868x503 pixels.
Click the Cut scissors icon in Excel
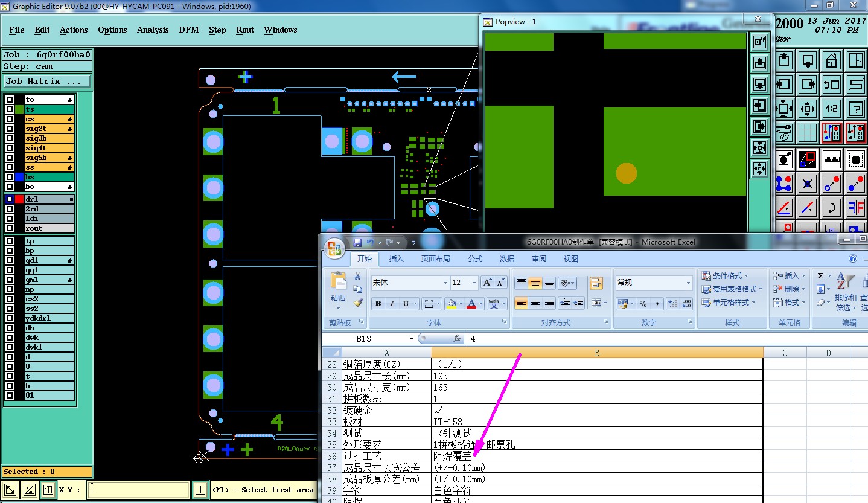point(357,276)
